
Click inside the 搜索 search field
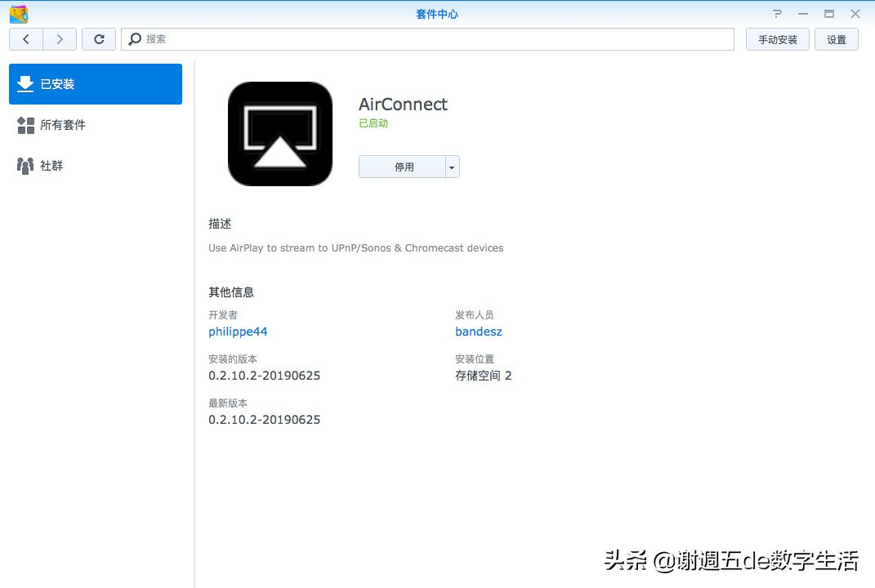coord(327,38)
